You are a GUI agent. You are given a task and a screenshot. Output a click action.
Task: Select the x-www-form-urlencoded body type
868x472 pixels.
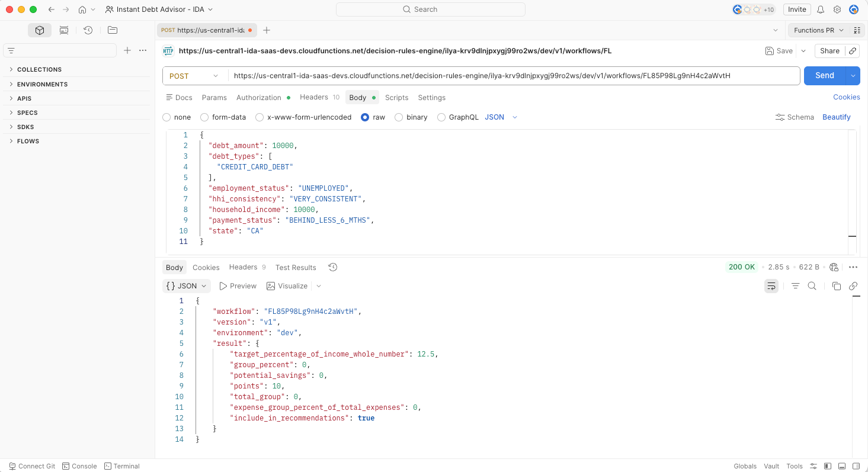260,117
